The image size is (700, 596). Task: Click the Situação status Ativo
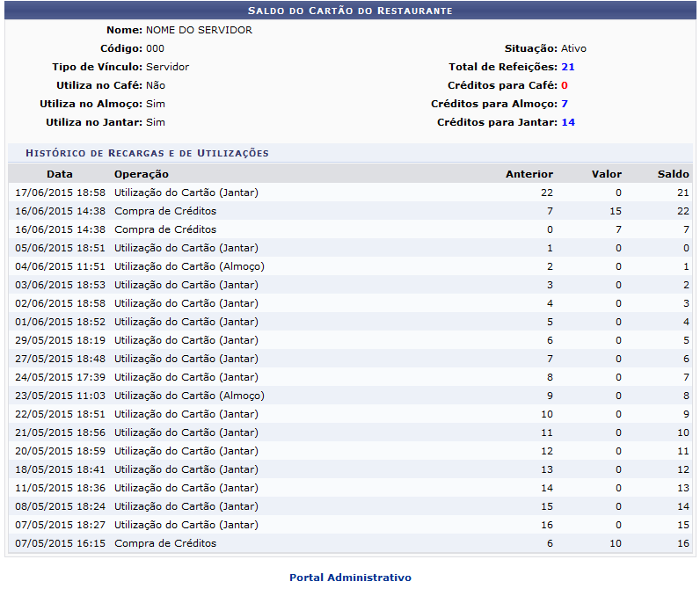click(x=573, y=48)
